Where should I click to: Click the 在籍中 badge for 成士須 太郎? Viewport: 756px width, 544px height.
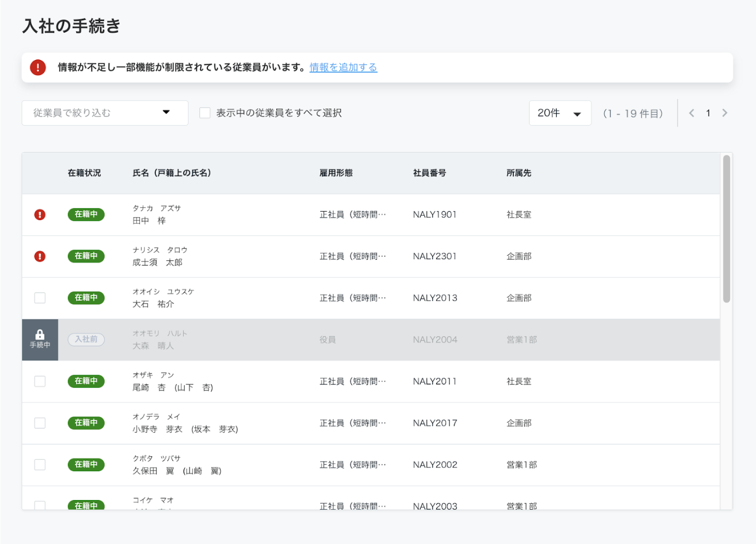(x=86, y=256)
